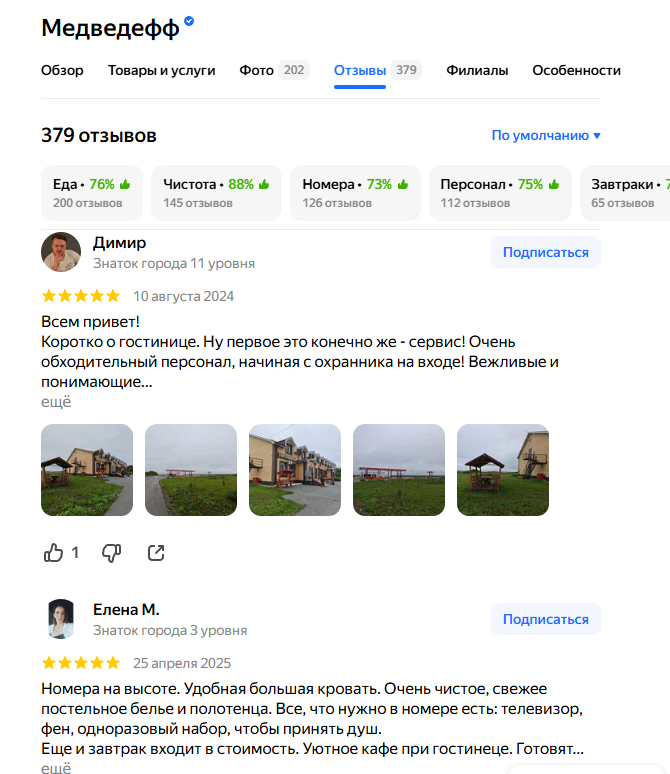Image resolution: width=670 pixels, height=774 pixels.
Task: Filter reviews by Персонал category chip
Action: coord(500,193)
